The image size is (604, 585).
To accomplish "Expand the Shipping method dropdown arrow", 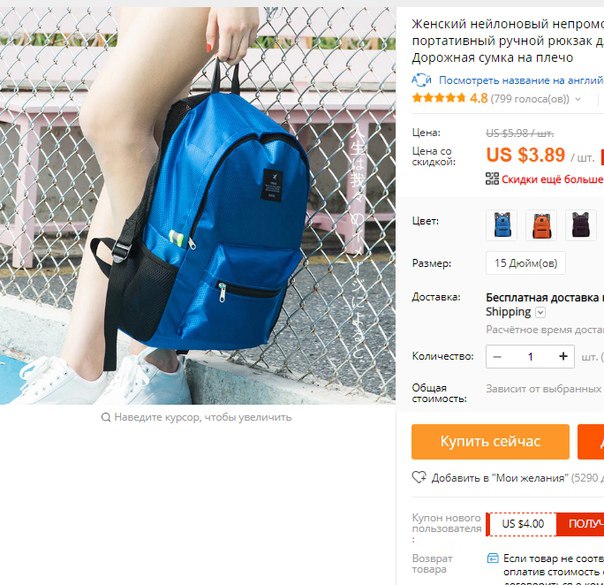I will (x=540, y=312).
